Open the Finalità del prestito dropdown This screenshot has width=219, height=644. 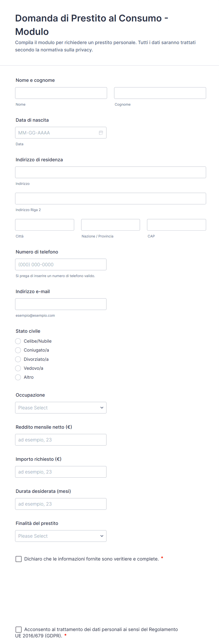point(61,536)
